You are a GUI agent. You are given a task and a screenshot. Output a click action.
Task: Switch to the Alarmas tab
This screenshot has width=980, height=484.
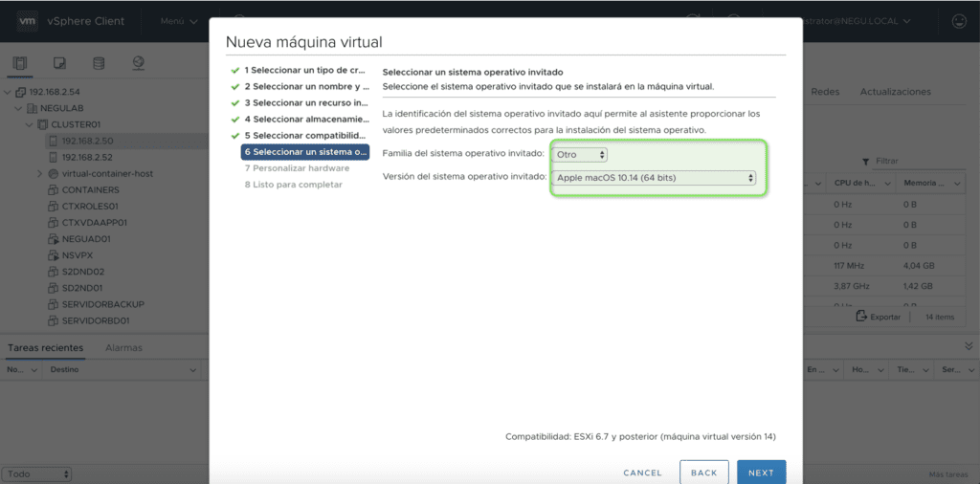point(123,348)
